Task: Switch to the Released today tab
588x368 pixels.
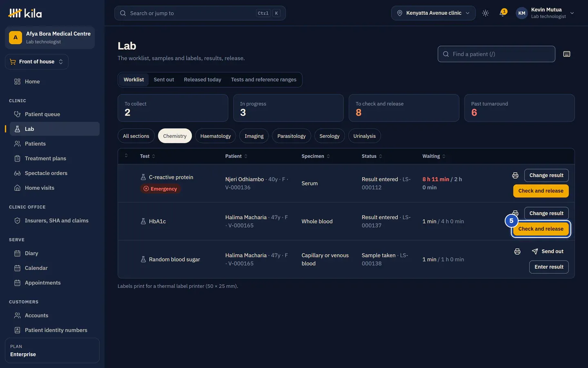Action: point(203,80)
